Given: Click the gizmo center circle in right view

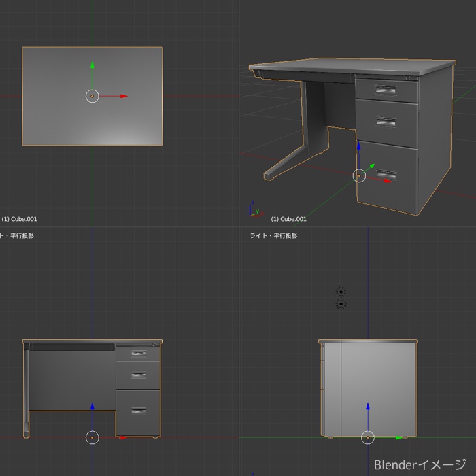Looking at the screenshot, I should 368,438.
